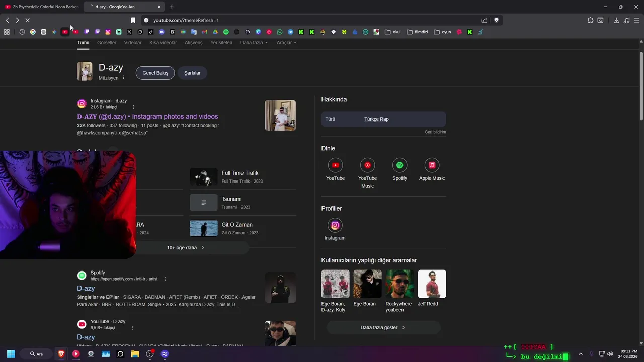Open the extensions puzzle icon

coord(590,20)
